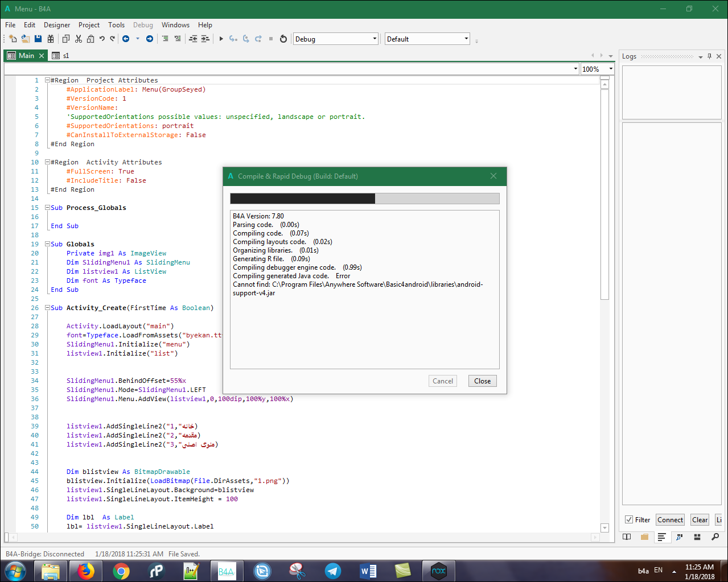Click Close in the Compile dialog
728x582 pixels.
(x=482, y=381)
